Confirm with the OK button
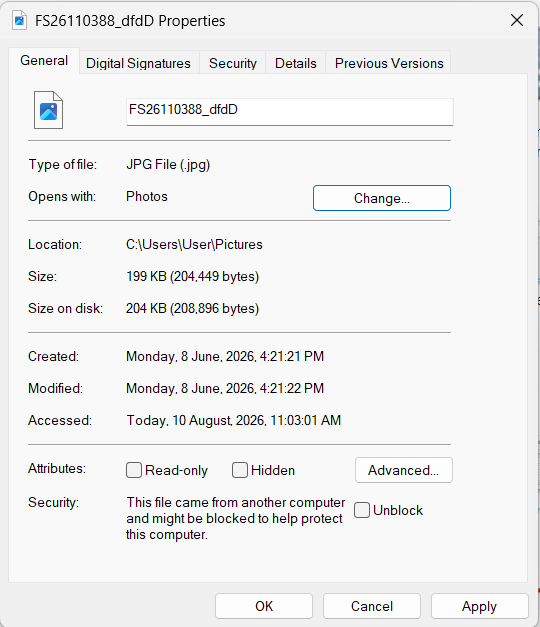 coord(264,606)
